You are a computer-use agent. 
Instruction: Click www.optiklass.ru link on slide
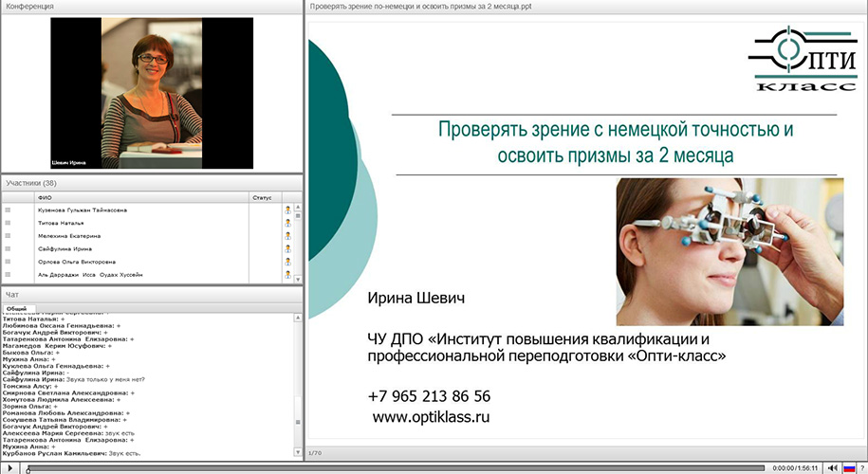click(432, 417)
